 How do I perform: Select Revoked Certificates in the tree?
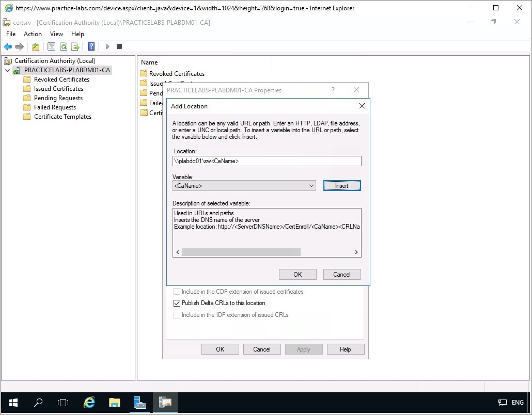point(62,79)
